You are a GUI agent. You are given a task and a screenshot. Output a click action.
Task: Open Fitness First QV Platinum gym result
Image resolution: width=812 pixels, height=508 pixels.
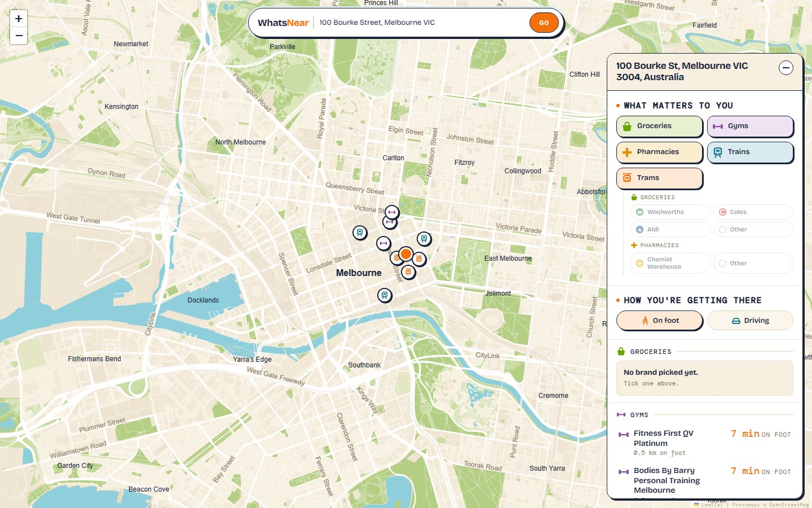tap(705, 443)
